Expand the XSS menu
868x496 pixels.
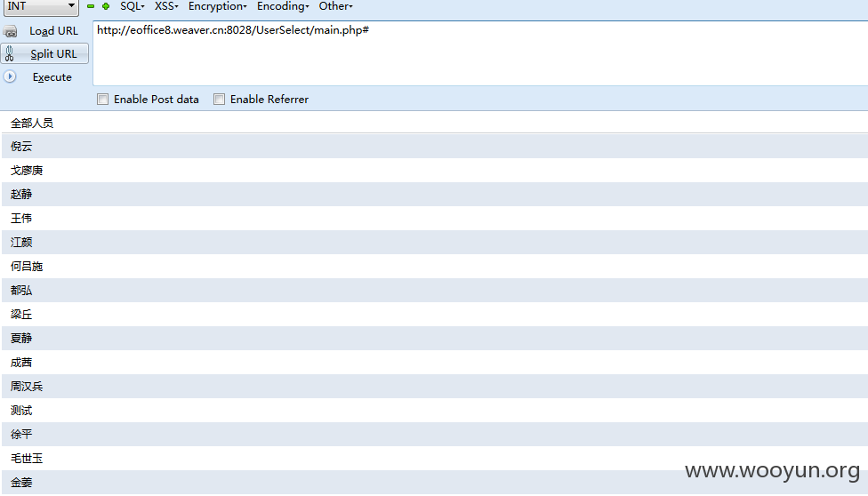tap(165, 6)
